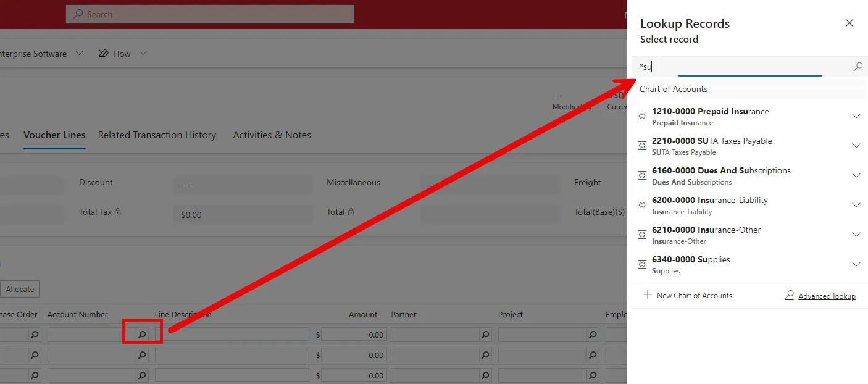The image size is (868, 384).
Task: Open Project lookup in third grid row
Action: (x=593, y=375)
